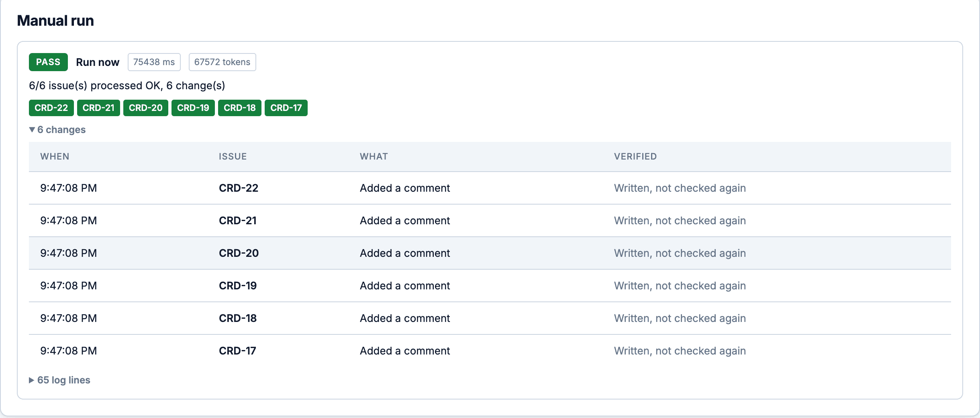The image size is (980, 418).
Task: Click the WHAT column header
Action: [374, 156]
